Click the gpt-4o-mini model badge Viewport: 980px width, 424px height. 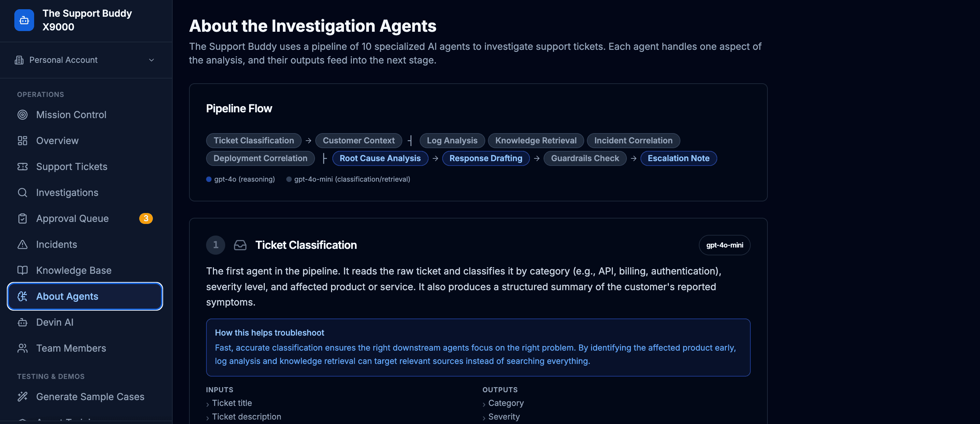pos(725,245)
